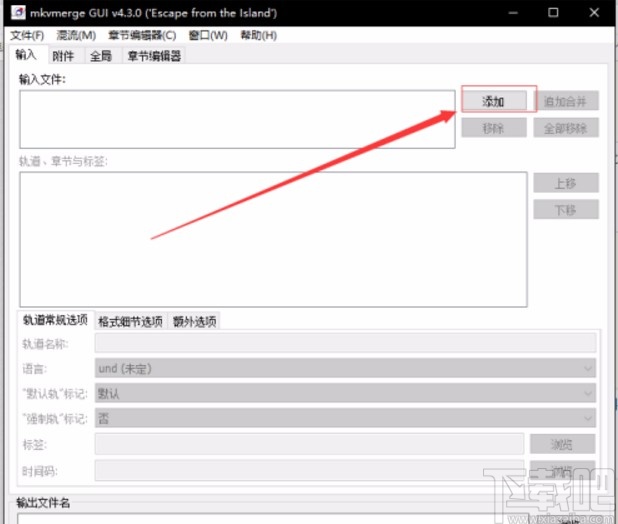Select the 额外选项 tab

[x=194, y=321]
